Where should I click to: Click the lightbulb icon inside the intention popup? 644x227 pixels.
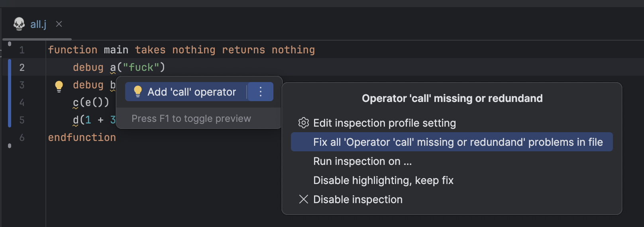[138, 92]
